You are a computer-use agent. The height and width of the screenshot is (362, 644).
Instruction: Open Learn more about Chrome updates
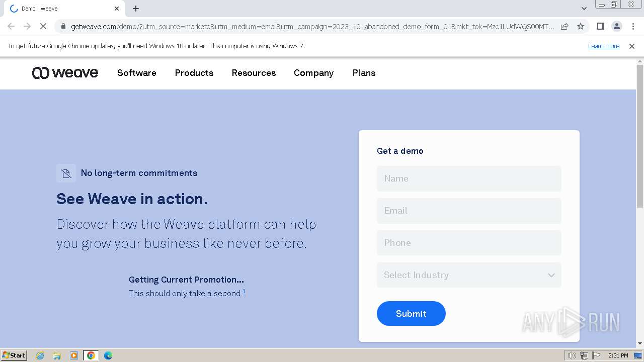[604, 46]
